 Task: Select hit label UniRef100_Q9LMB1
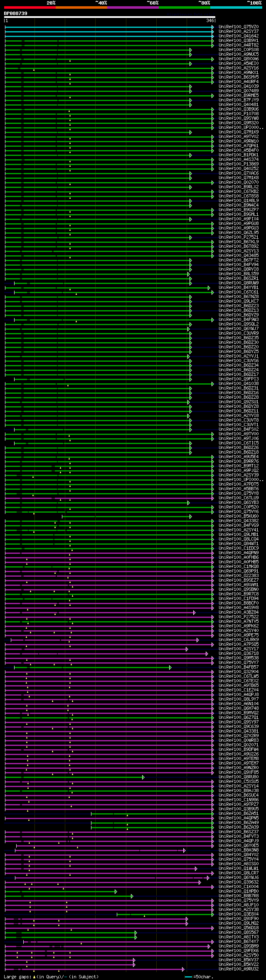pyautogui.click(x=239, y=535)
